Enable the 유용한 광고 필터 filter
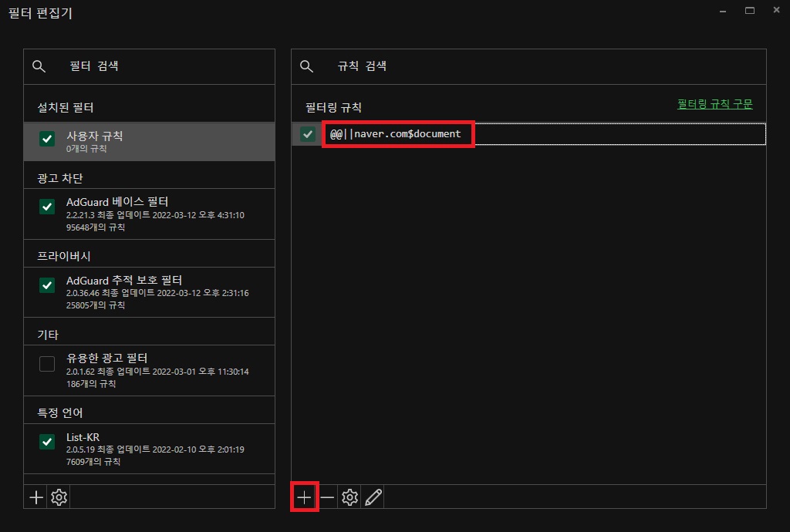The image size is (790, 532). click(x=46, y=363)
